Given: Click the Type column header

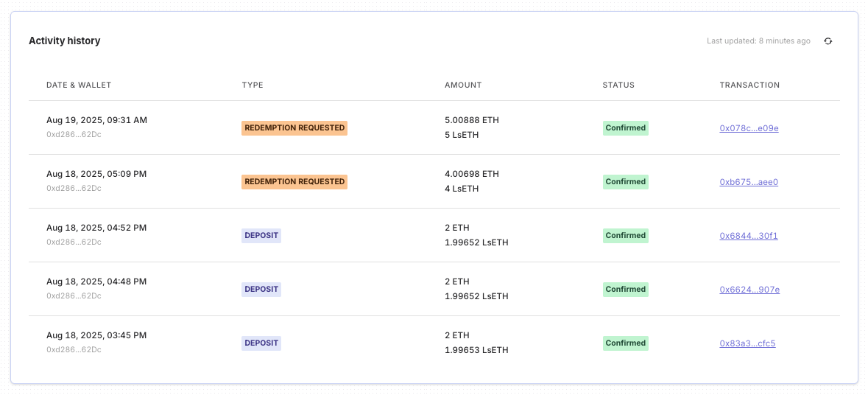Looking at the screenshot, I should (x=253, y=85).
